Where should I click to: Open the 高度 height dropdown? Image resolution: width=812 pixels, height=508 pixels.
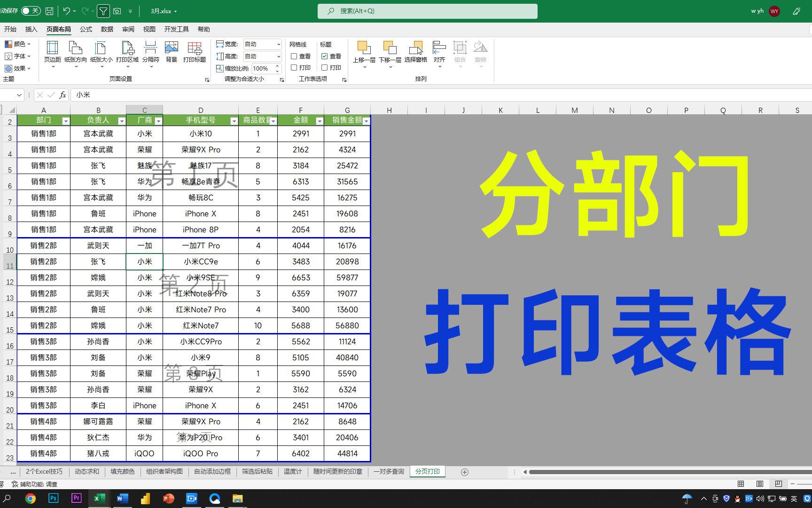pyautogui.click(x=278, y=56)
